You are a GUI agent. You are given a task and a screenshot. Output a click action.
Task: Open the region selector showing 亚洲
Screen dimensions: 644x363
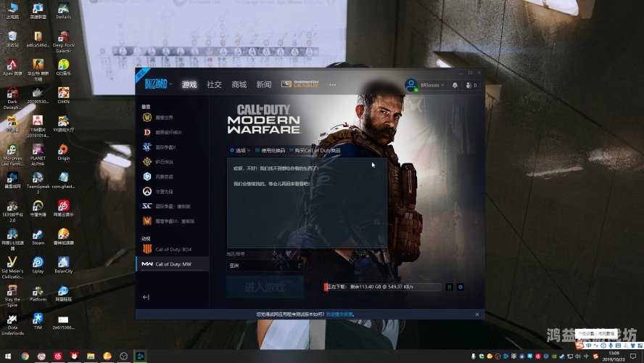[264, 266]
